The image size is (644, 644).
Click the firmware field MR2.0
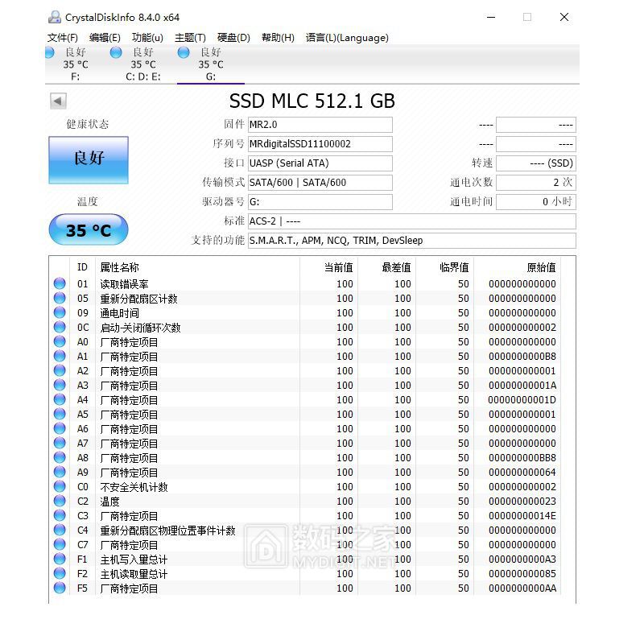click(x=320, y=125)
